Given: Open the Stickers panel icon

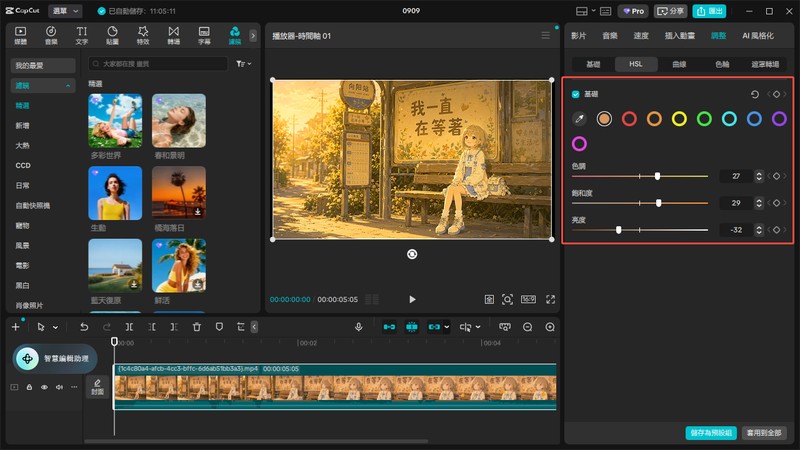Looking at the screenshot, I should [112, 35].
